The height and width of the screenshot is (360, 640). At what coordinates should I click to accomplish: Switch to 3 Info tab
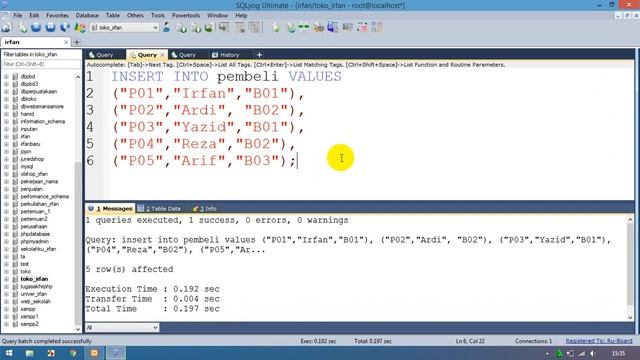[x=204, y=209]
